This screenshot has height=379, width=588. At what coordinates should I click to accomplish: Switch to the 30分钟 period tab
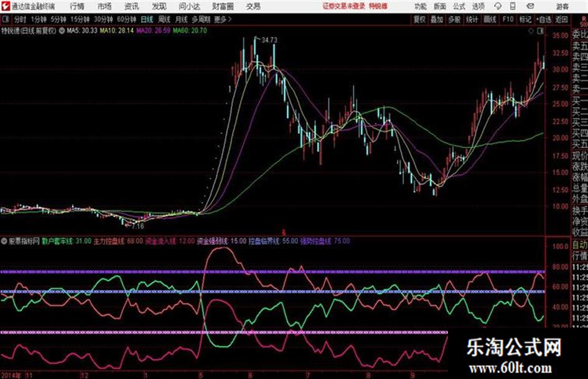coord(103,19)
